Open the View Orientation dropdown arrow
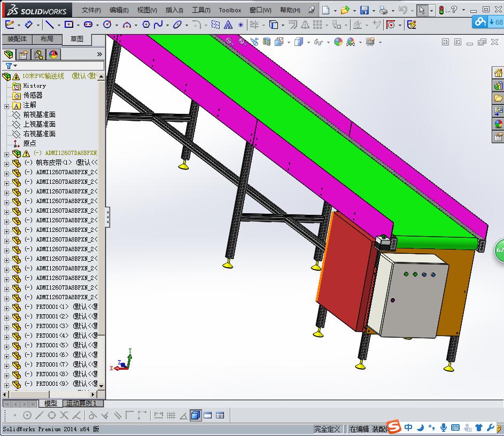The width and height of the screenshot is (504, 436). (x=289, y=41)
